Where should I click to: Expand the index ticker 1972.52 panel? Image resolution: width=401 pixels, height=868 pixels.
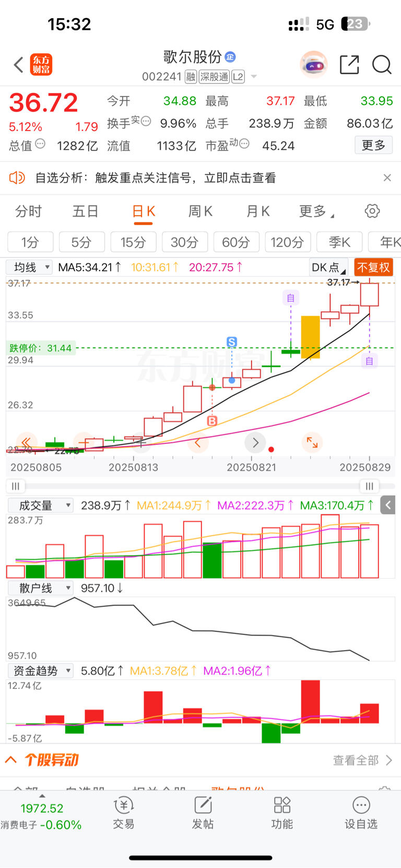[42, 815]
